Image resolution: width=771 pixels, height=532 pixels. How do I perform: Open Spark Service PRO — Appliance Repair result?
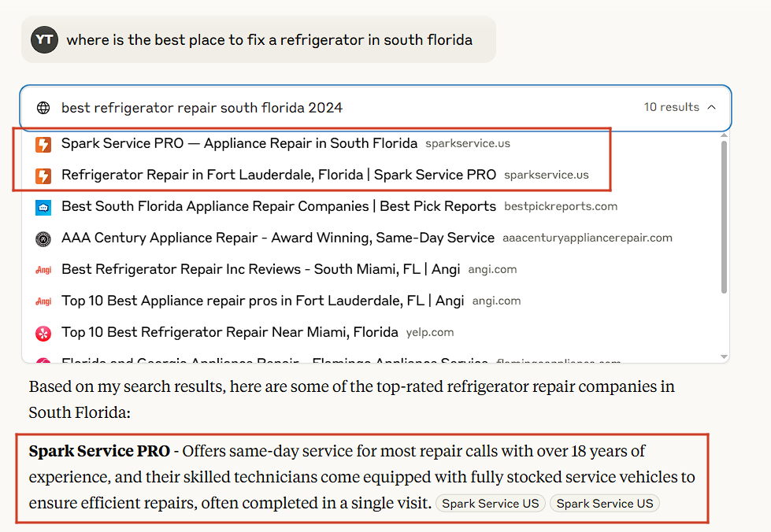tap(239, 144)
